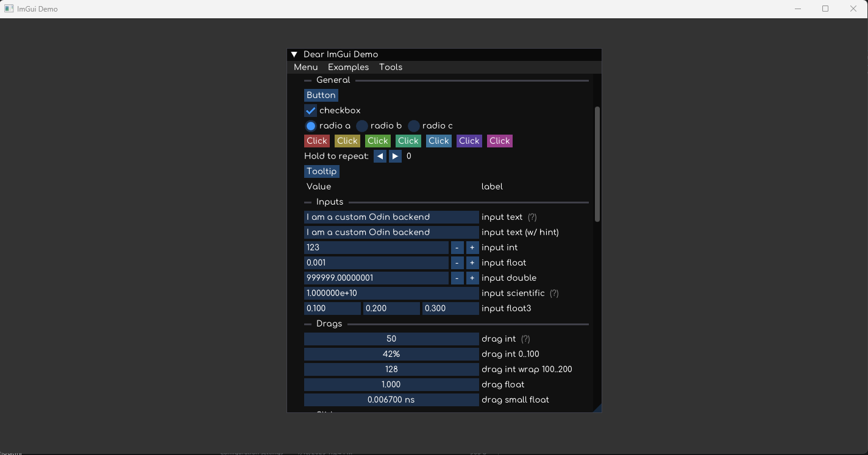Click the input float value 0.001
Image resolution: width=868 pixels, height=455 pixels.
pyautogui.click(x=376, y=263)
